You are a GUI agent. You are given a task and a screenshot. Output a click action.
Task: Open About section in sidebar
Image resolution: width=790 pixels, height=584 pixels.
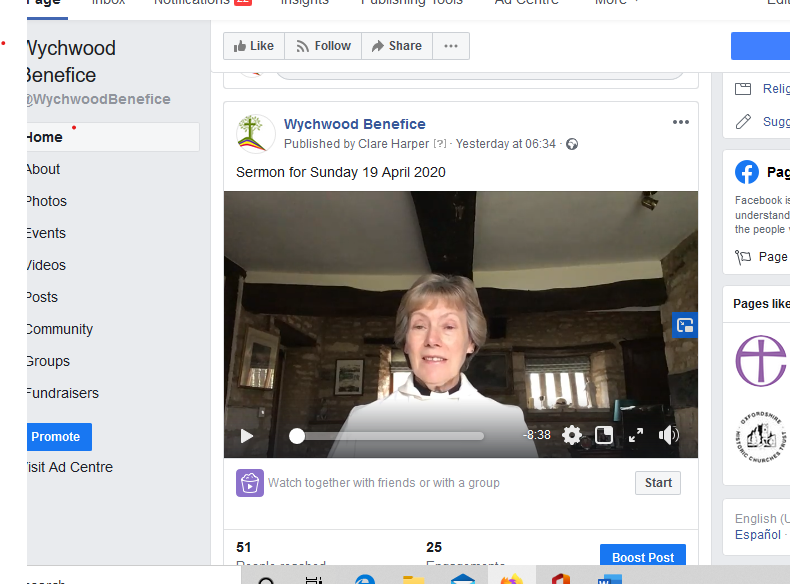click(43, 169)
